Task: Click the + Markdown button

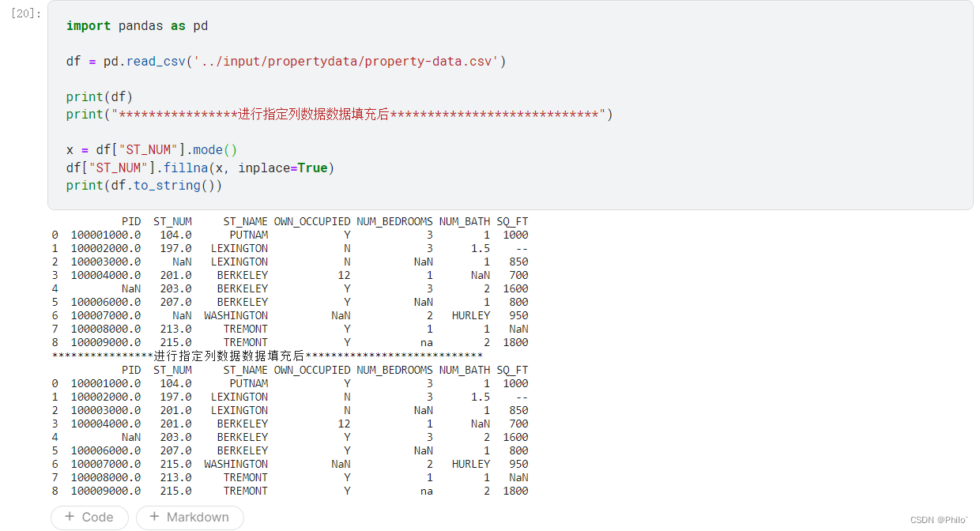Action: click(x=190, y=518)
